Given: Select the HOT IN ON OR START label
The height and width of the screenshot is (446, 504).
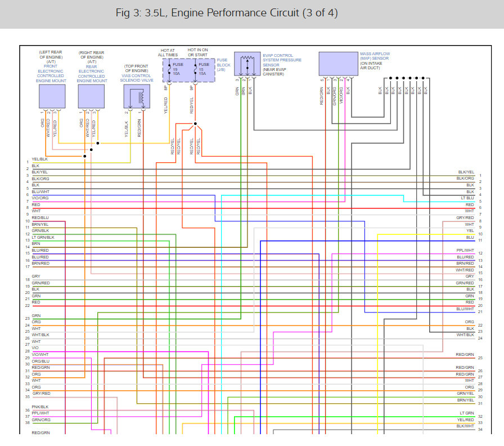Looking at the screenshot, I should tap(198, 53).
